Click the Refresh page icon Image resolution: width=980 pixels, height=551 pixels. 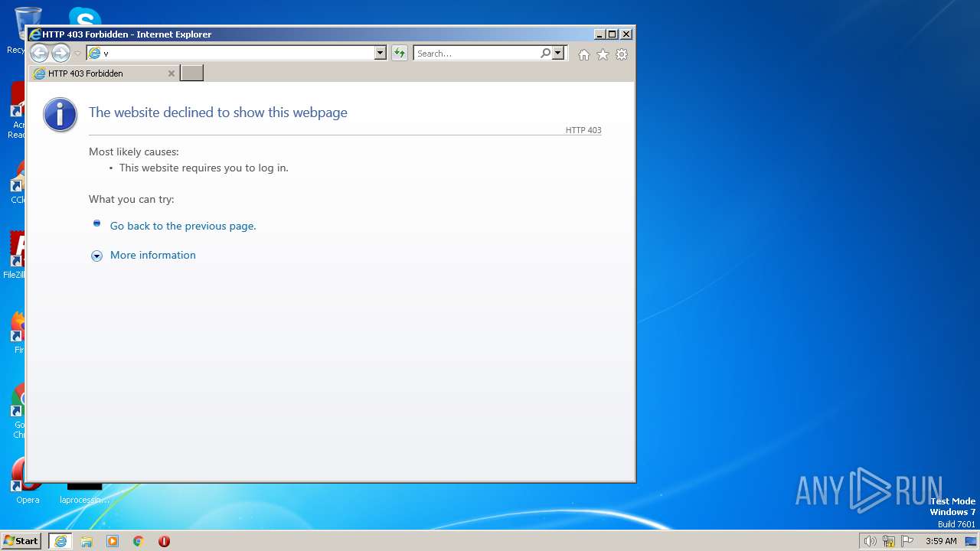(399, 53)
